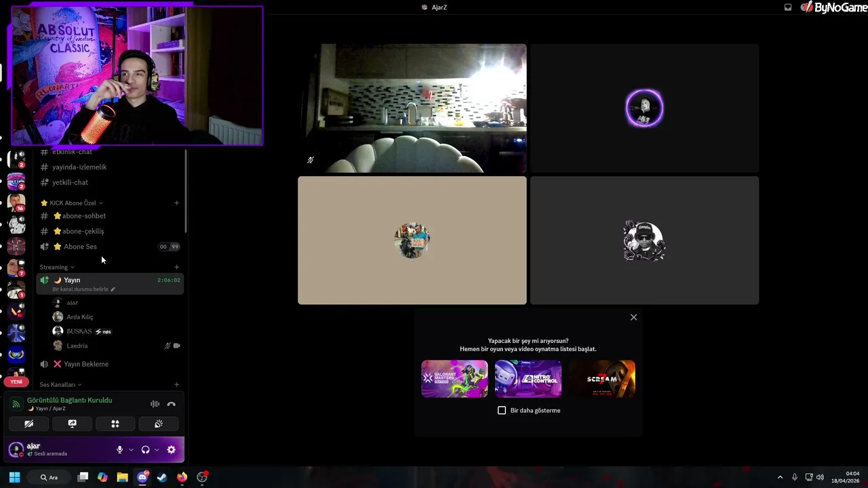Open system tray microphone icon
This screenshot has width=868, height=488.
795,477
